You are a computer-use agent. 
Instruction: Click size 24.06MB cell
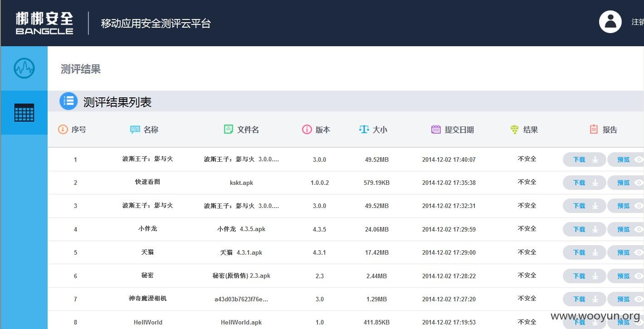click(376, 229)
